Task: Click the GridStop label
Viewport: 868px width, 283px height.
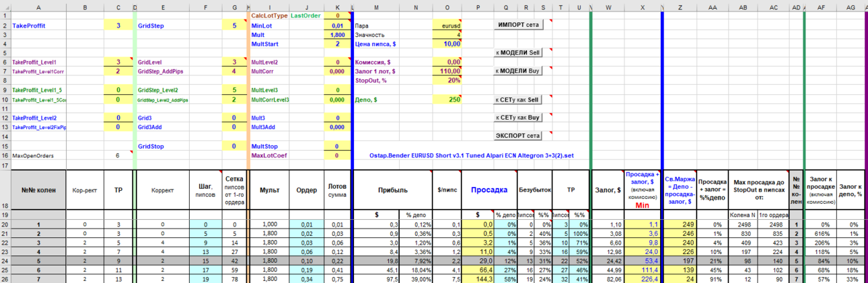Action: pyautogui.click(x=150, y=146)
